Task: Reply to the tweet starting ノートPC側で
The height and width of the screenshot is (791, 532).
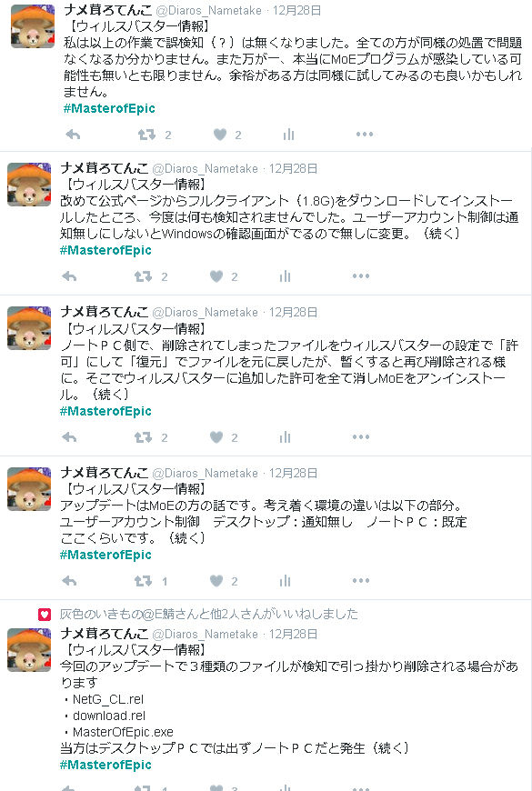Action: click(69, 437)
